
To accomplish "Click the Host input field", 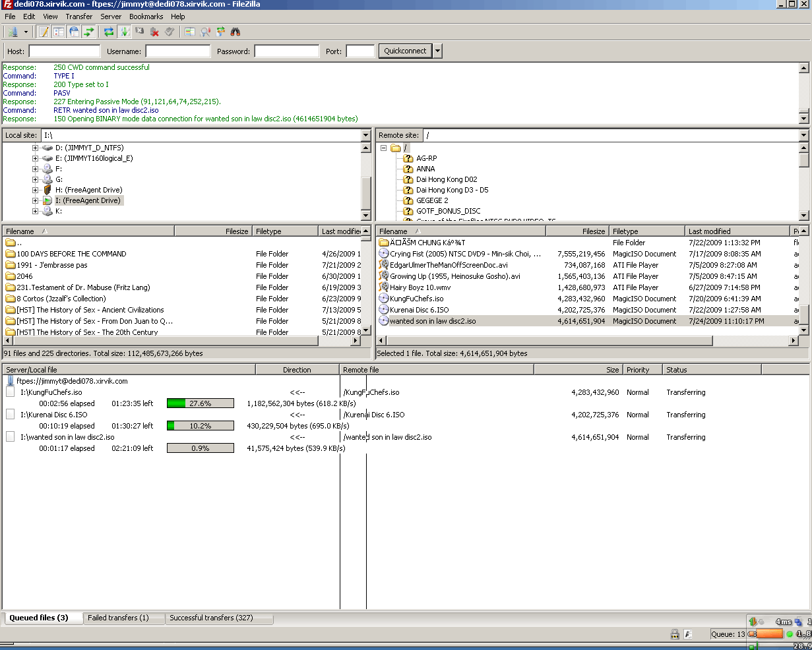I will coord(65,51).
